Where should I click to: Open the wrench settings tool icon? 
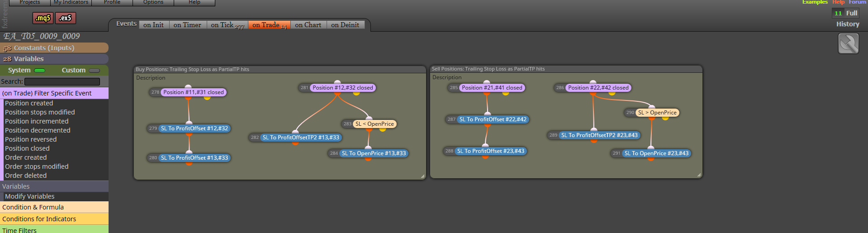848,44
